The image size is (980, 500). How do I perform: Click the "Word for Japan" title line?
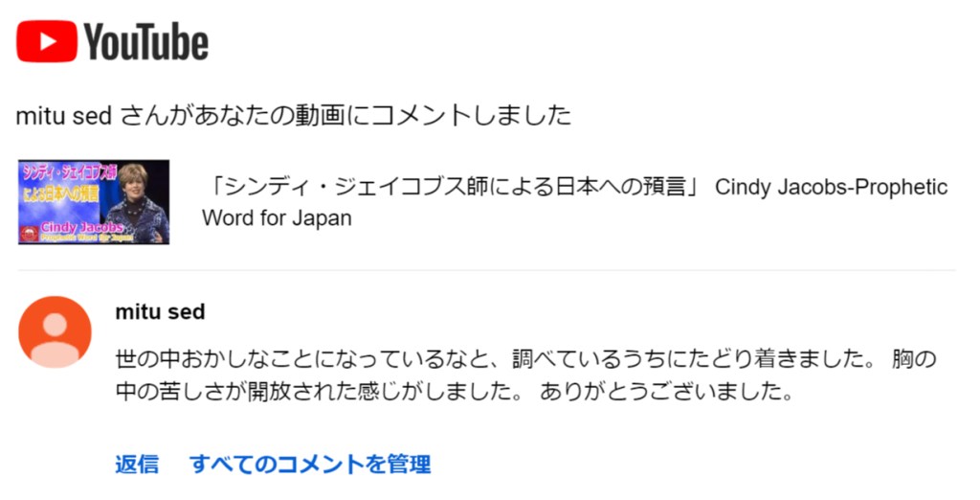277,217
